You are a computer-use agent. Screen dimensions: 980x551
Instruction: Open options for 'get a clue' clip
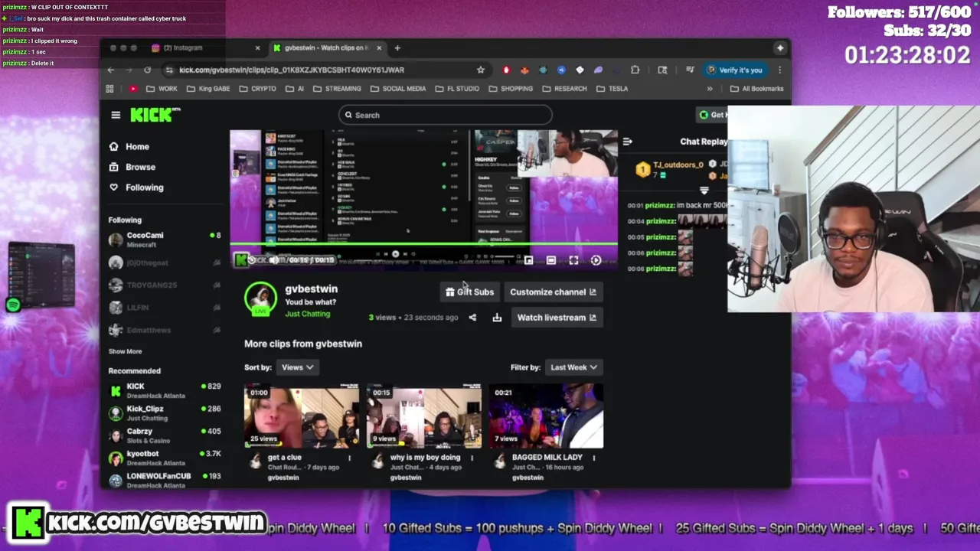(349, 458)
